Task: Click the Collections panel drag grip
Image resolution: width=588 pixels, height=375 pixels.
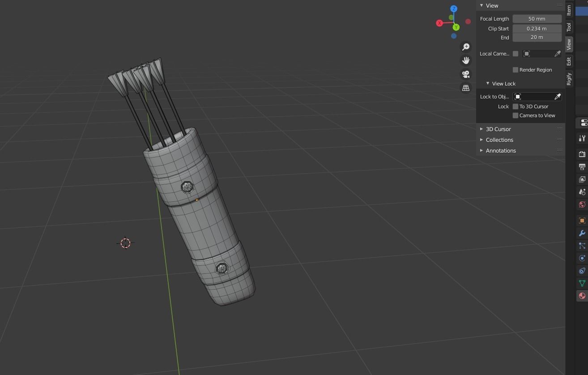Action: point(560,140)
